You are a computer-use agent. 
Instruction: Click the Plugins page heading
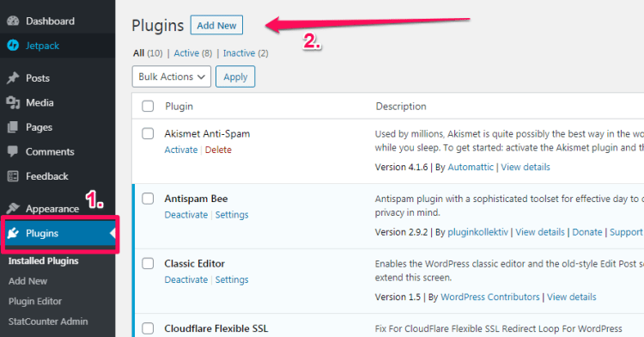157,26
